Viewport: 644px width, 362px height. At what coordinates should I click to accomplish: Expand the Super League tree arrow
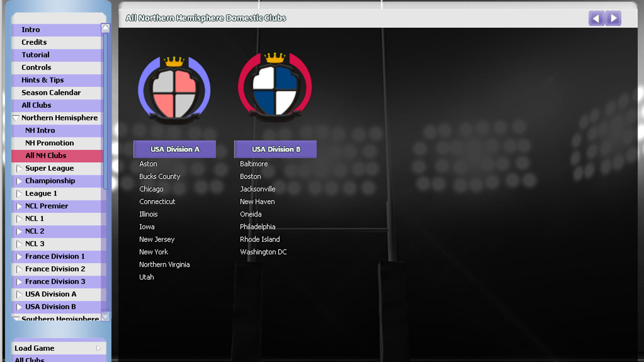pyautogui.click(x=19, y=168)
